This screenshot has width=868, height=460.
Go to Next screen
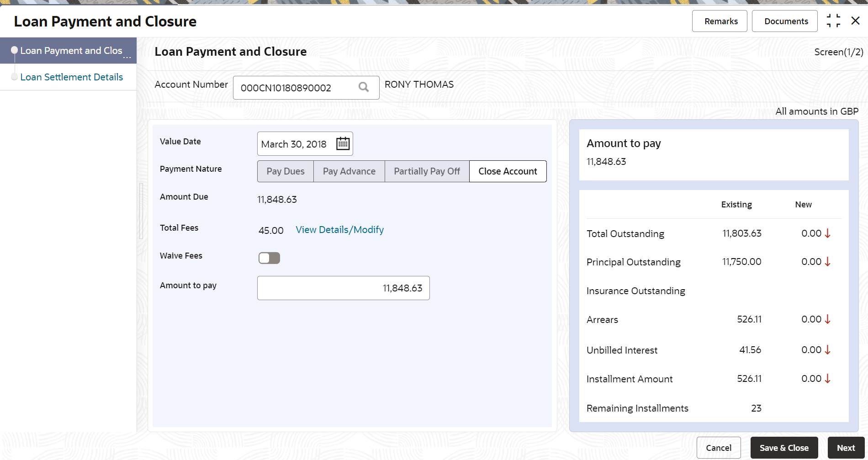click(846, 448)
